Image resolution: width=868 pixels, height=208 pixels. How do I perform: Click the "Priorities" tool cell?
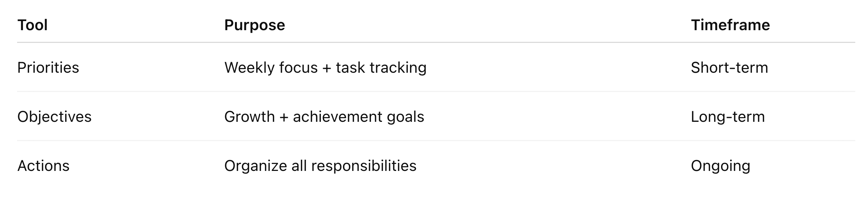[x=48, y=68]
